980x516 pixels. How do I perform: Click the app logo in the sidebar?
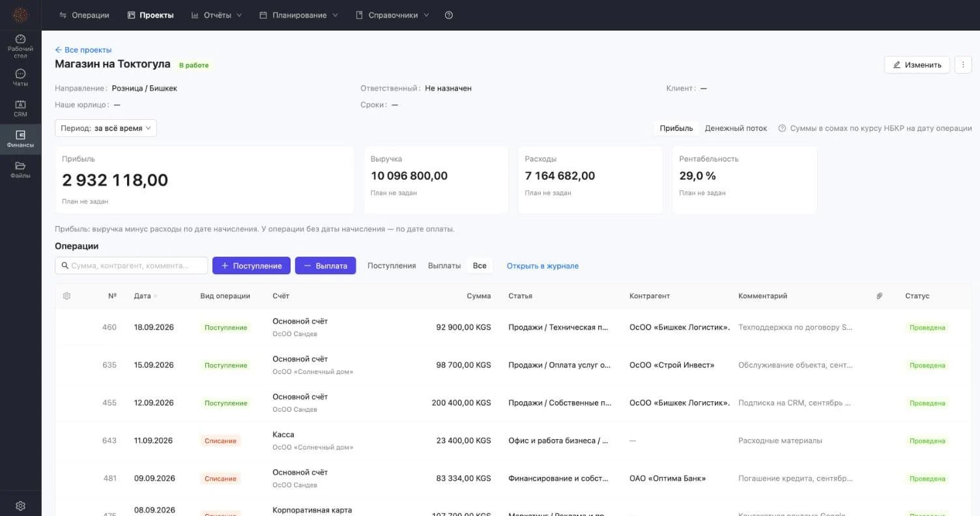[20, 15]
